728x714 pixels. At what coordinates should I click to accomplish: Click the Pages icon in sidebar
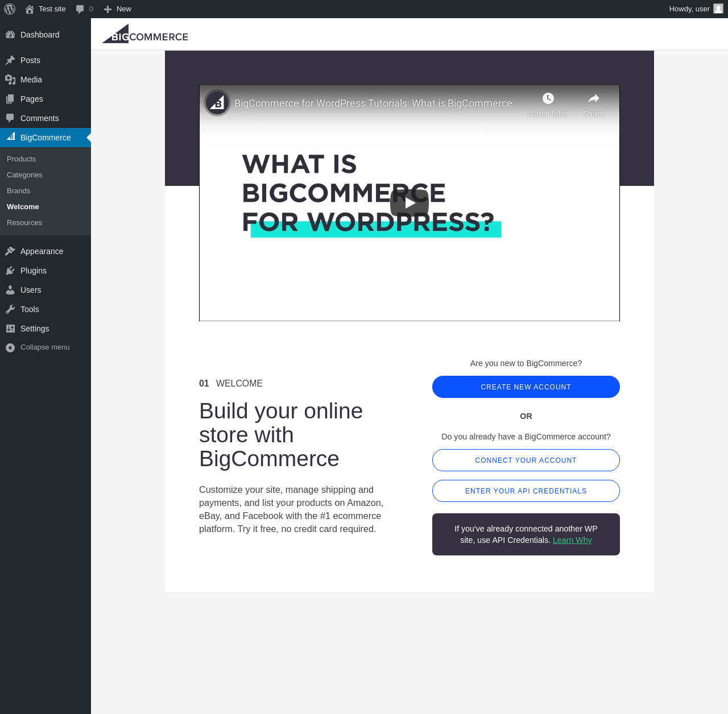click(x=10, y=99)
